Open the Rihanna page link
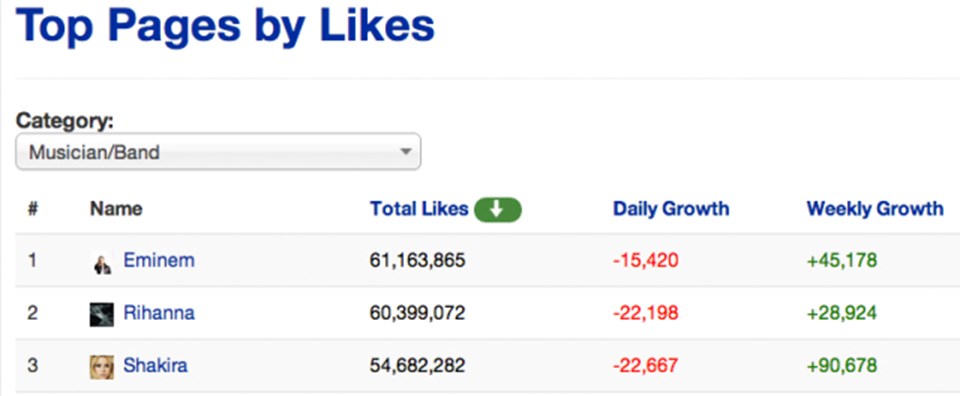Image resolution: width=960 pixels, height=396 pixels. click(159, 313)
